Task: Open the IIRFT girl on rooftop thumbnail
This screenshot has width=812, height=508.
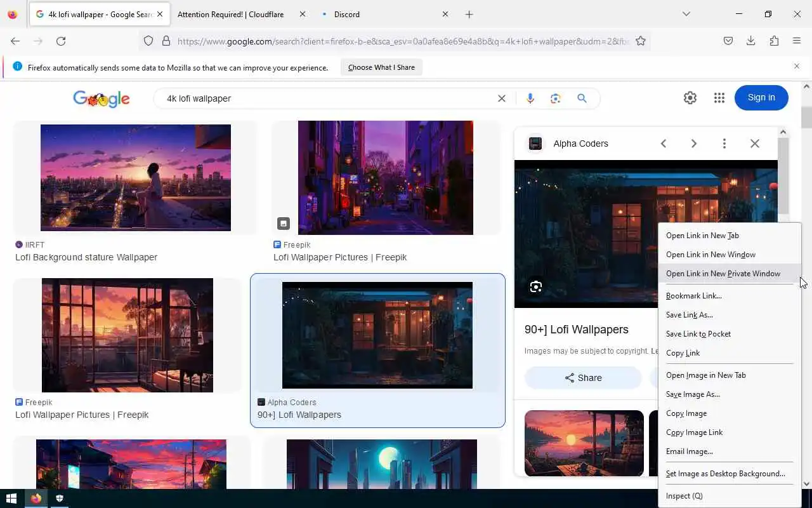Action: pos(136,178)
